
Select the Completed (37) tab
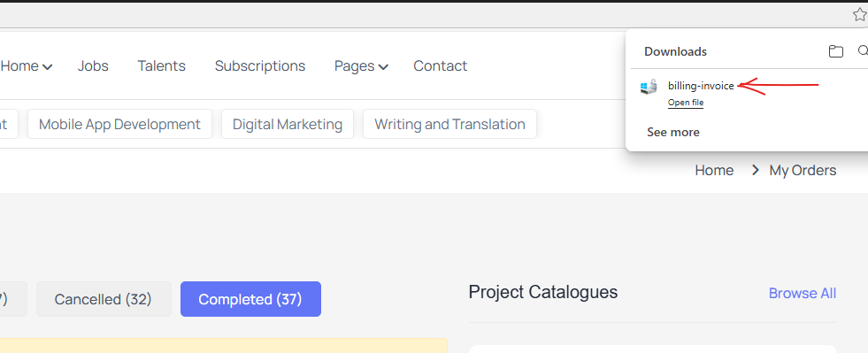(250, 299)
